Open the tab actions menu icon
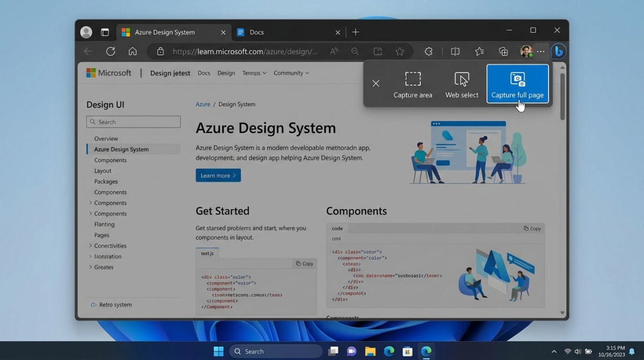This screenshot has width=644, height=360. pyautogui.click(x=105, y=32)
